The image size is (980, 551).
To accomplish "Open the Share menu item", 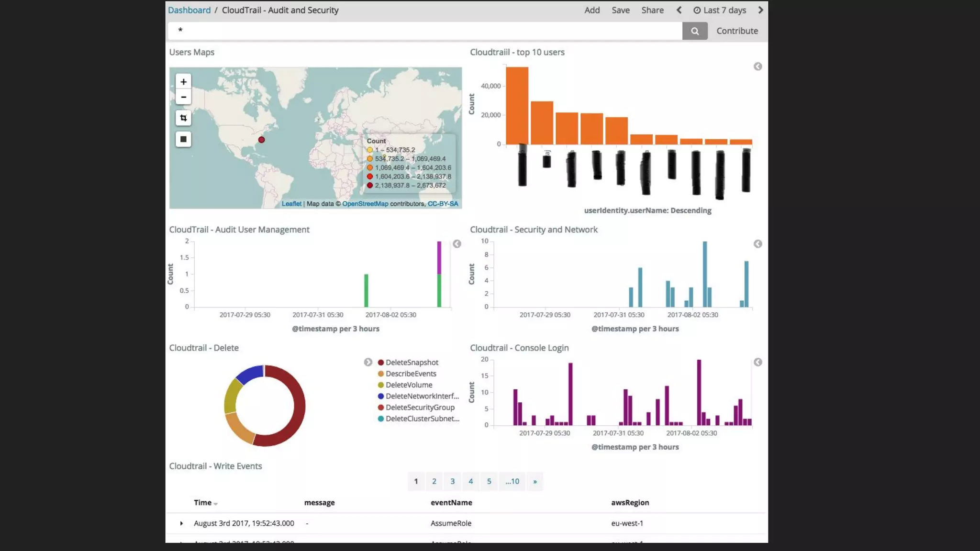I will click(x=652, y=10).
